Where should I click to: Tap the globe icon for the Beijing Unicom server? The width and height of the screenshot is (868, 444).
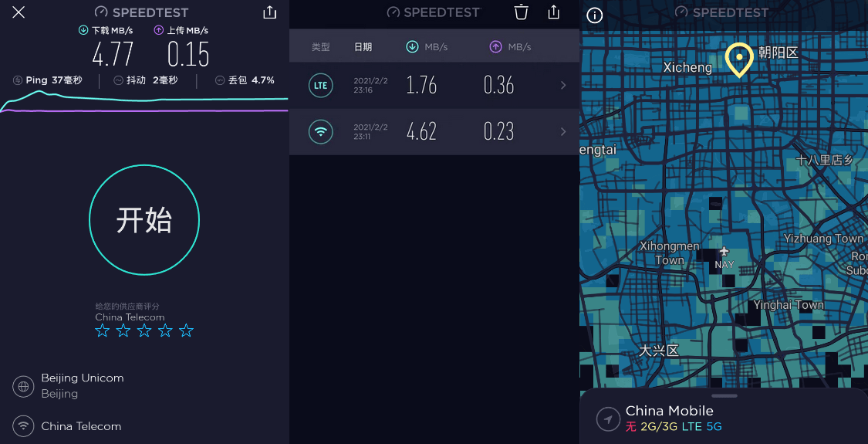tap(23, 386)
